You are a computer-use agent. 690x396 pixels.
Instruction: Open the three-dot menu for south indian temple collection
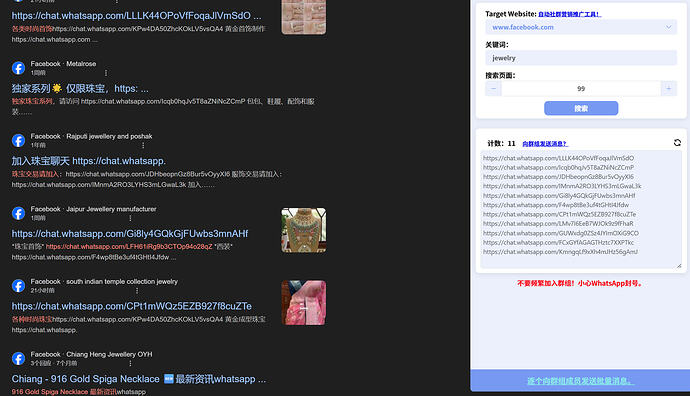(x=137, y=290)
